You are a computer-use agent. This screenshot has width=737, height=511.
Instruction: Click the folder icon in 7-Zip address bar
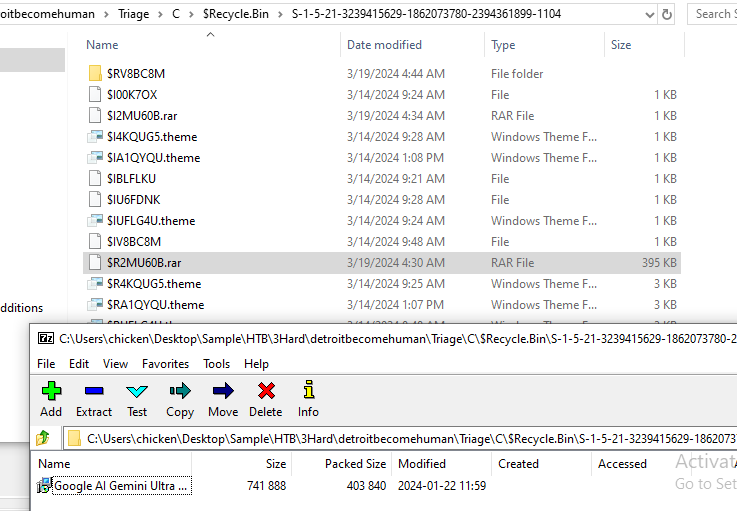pyautogui.click(x=74, y=439)
